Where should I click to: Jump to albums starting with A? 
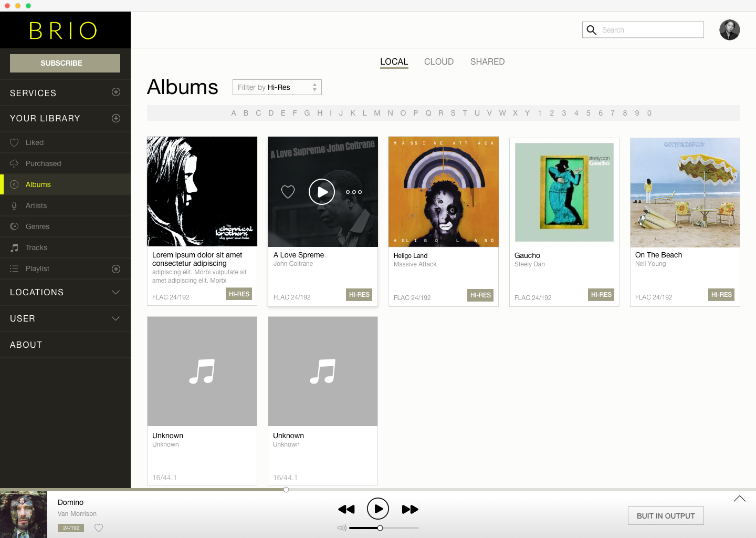tap(234, 113)
